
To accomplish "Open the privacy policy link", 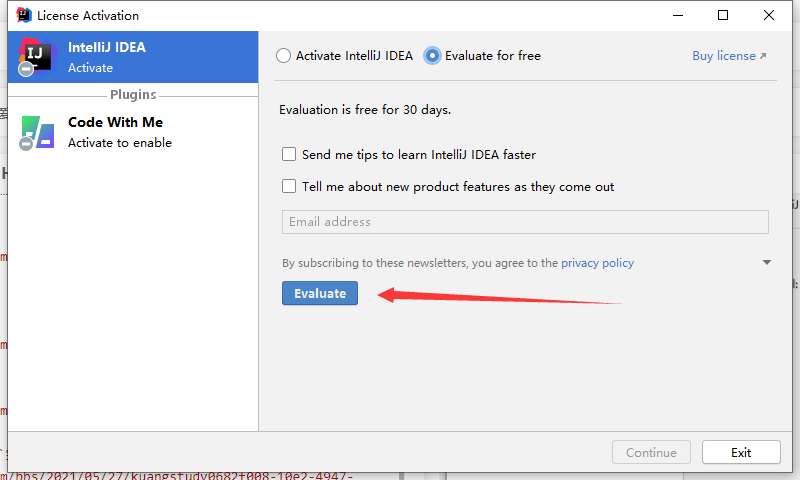I will (597, 263).
